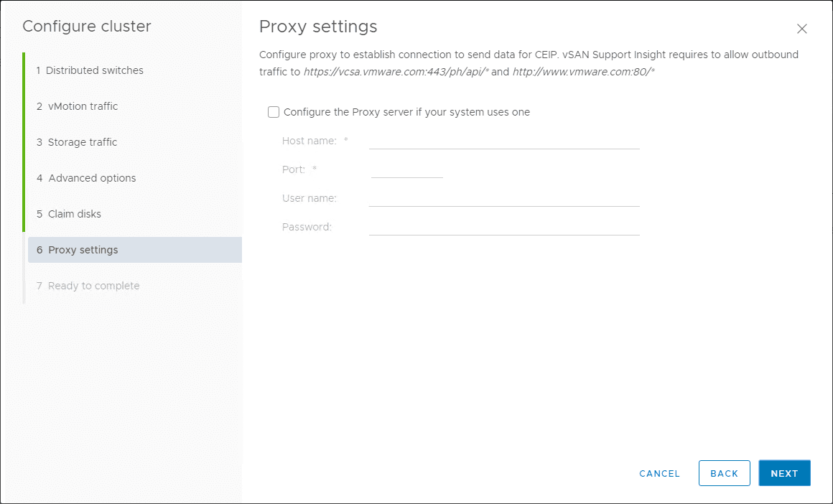Click the BACK button
The image size is (833, 504).
pyautogui.click(x=724, y=473)
